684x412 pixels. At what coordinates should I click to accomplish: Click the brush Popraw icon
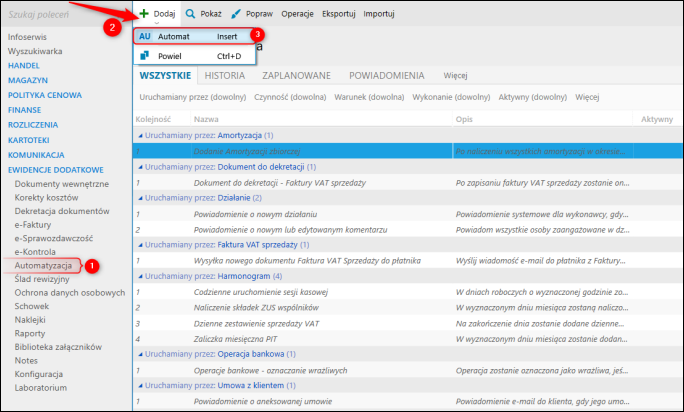(x=236, y=14)
